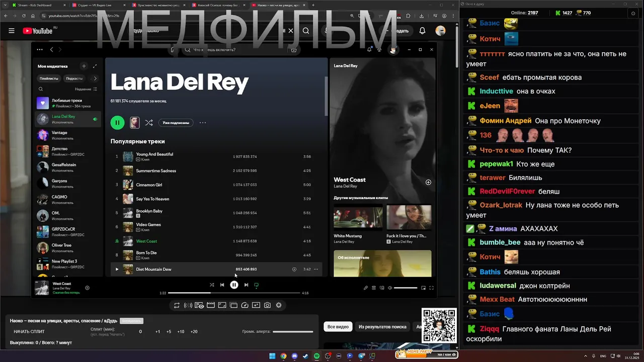
Task: Add current song with the player-bar plus icon
Action: (x=87, y=288)
